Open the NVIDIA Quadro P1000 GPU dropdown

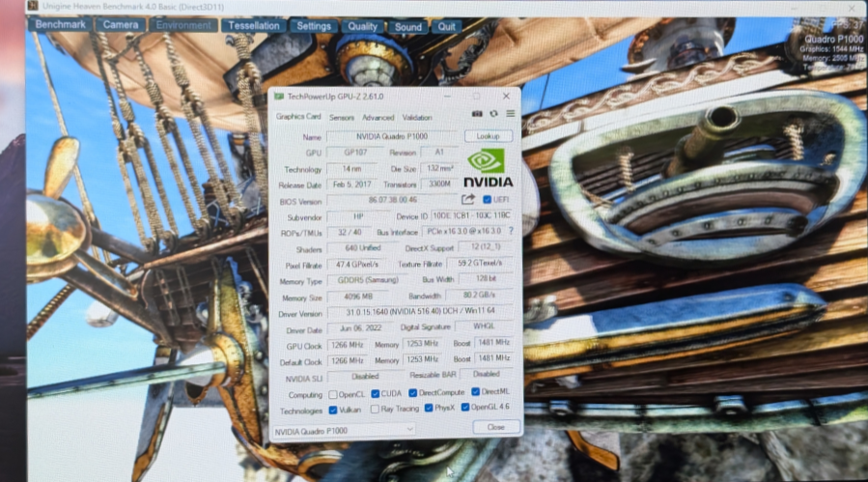point(344,431)
